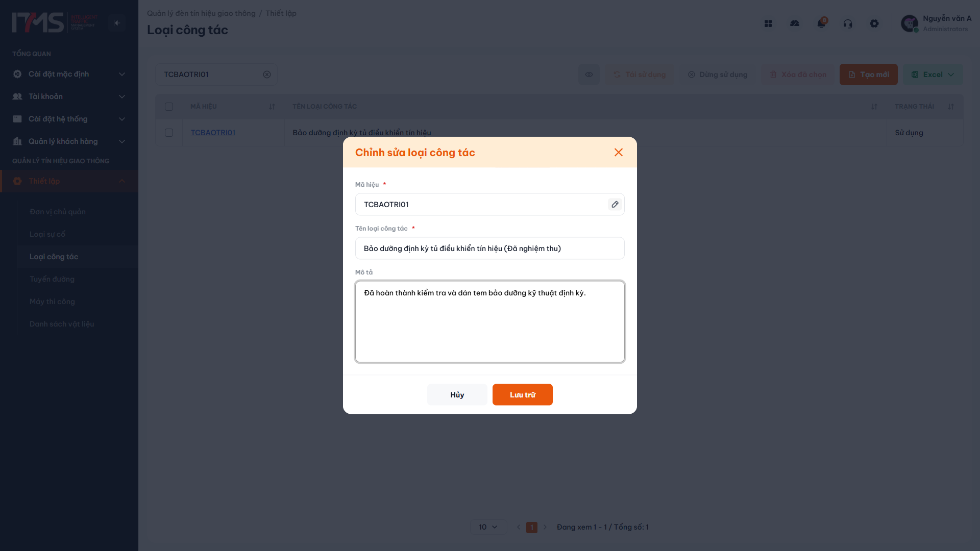980x551 pixels.
Task: Click the Tạo mới button
Action: click(x=869, y=74)
